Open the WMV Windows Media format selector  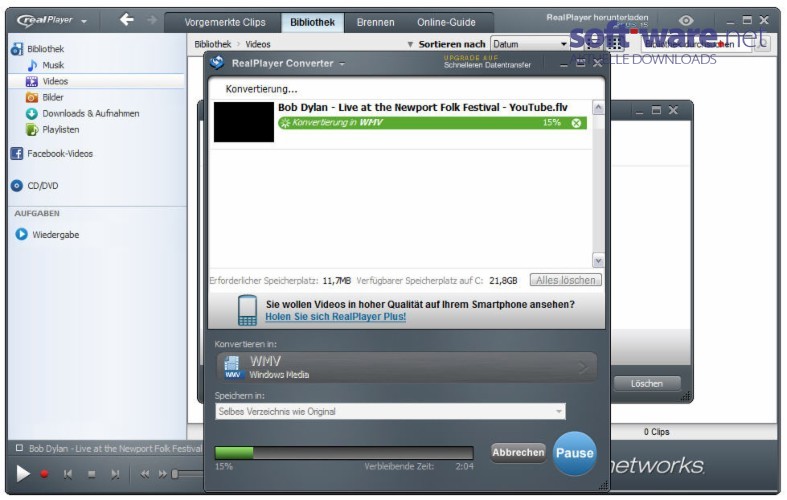407,367
